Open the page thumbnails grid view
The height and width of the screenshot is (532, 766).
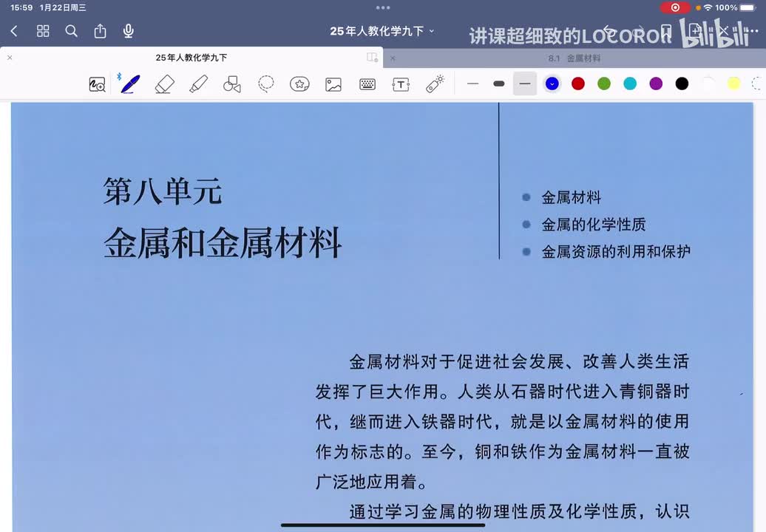(43, 31)
